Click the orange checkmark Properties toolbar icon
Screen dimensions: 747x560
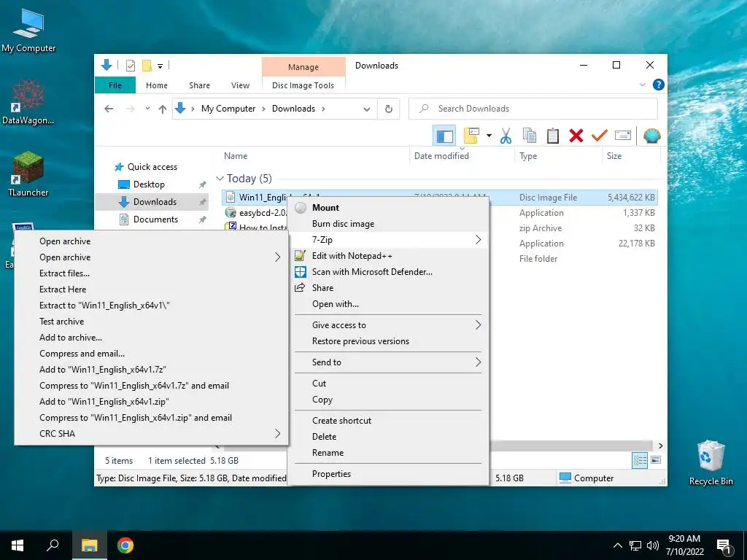[600, 136]
